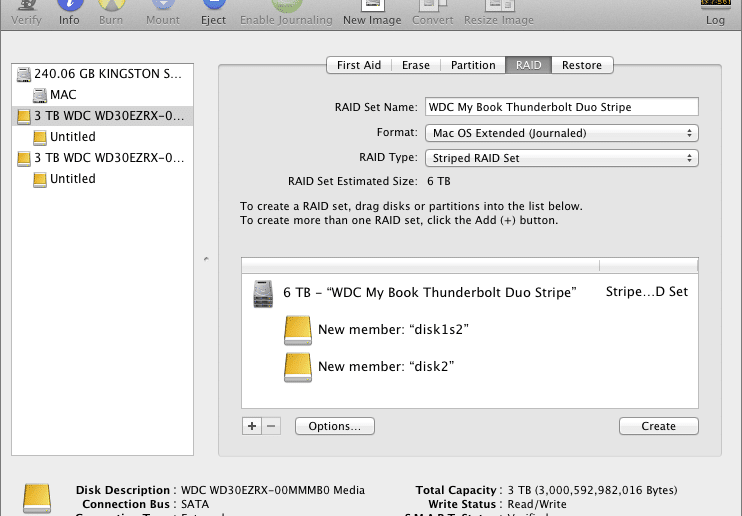Screen dimensions: 742x516
Task: Click the RAID Set Name text field
Action: pyautogui.click(x=562, y=107)
